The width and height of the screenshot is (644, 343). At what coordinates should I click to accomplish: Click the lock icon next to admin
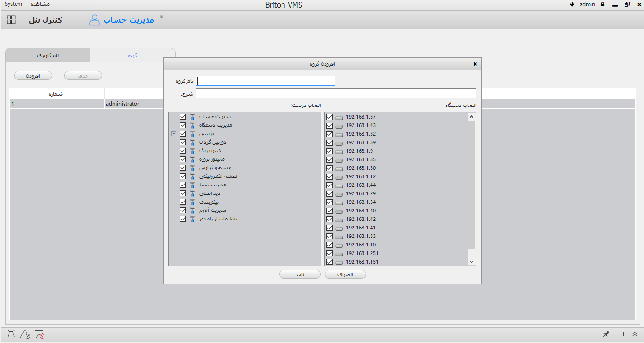[603, 4]
